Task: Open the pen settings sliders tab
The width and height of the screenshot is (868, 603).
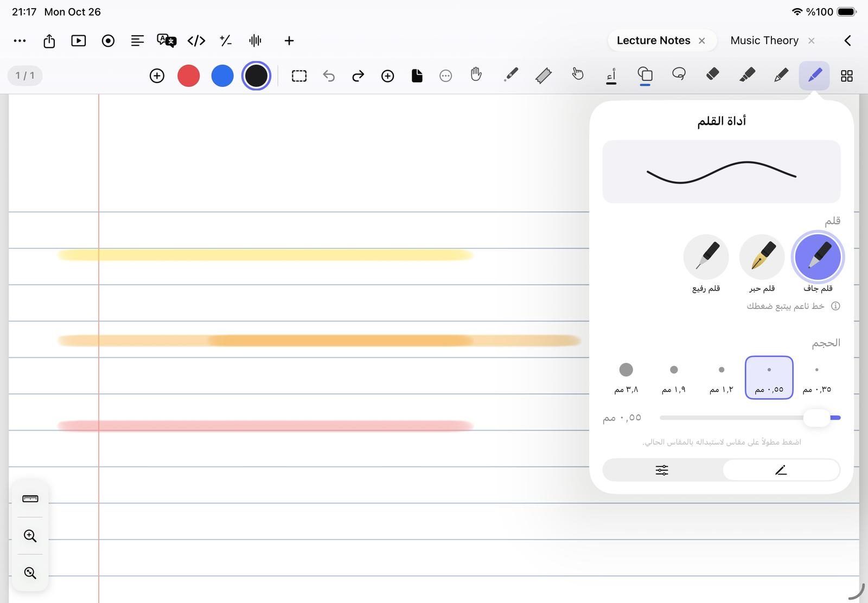Action: [x=662, y=470]
